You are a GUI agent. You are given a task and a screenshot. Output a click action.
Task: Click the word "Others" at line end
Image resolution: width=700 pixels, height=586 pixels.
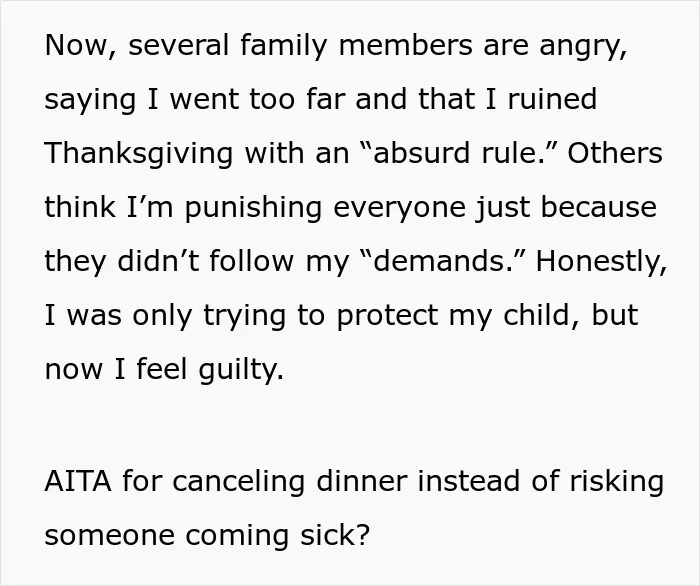615,153
